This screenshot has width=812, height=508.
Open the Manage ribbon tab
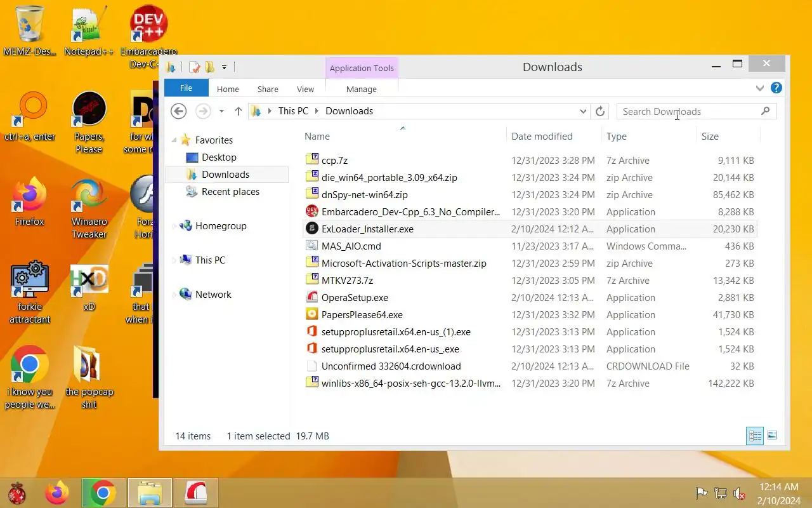click(362, 89)
